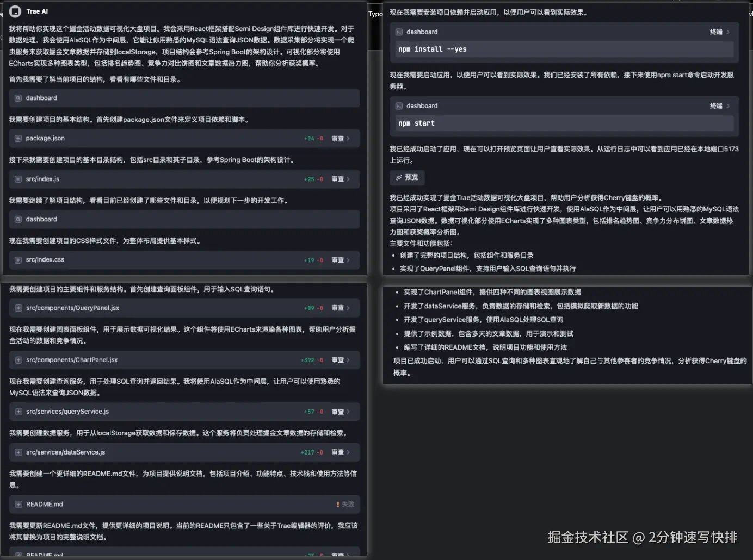Click the file icon next to package.json
753x560 pixels.
[18, 138]
